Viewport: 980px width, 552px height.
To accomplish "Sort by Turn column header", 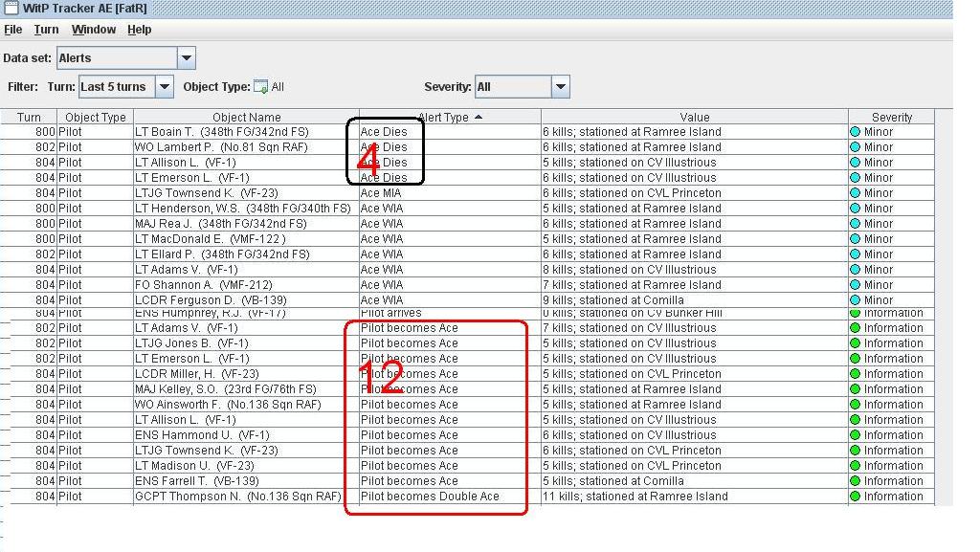I will [29, 117].
